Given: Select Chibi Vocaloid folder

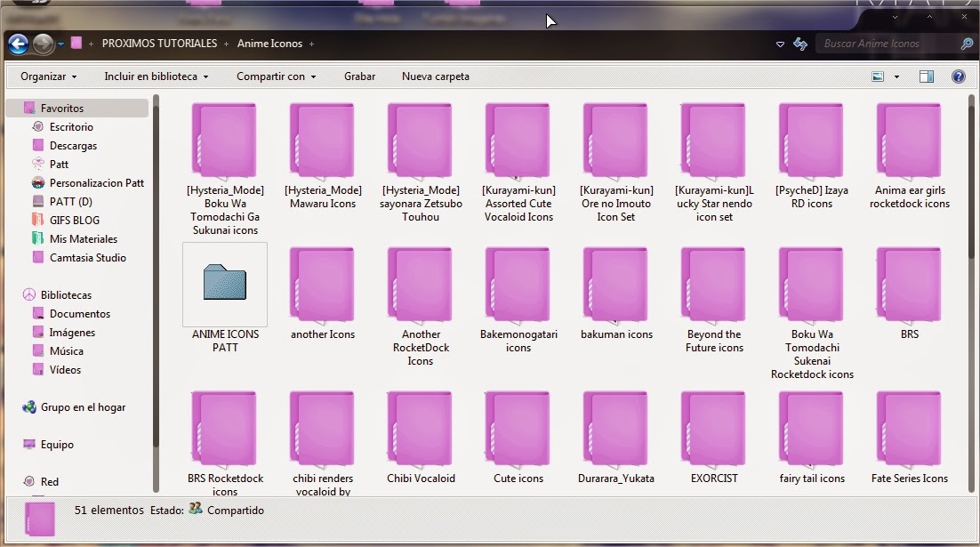Looking at the screenshot, I should 421,437.
